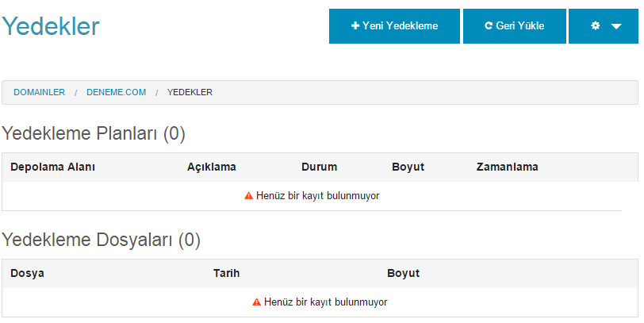Click the Boyut header in the plans table

(408, 167)
